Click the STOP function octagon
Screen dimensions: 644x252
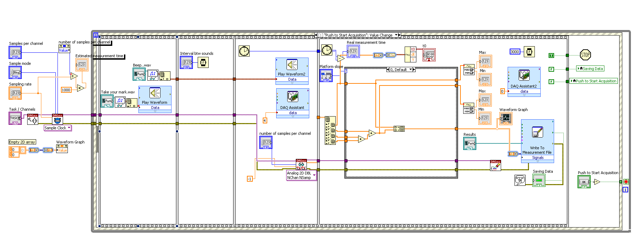585,54
